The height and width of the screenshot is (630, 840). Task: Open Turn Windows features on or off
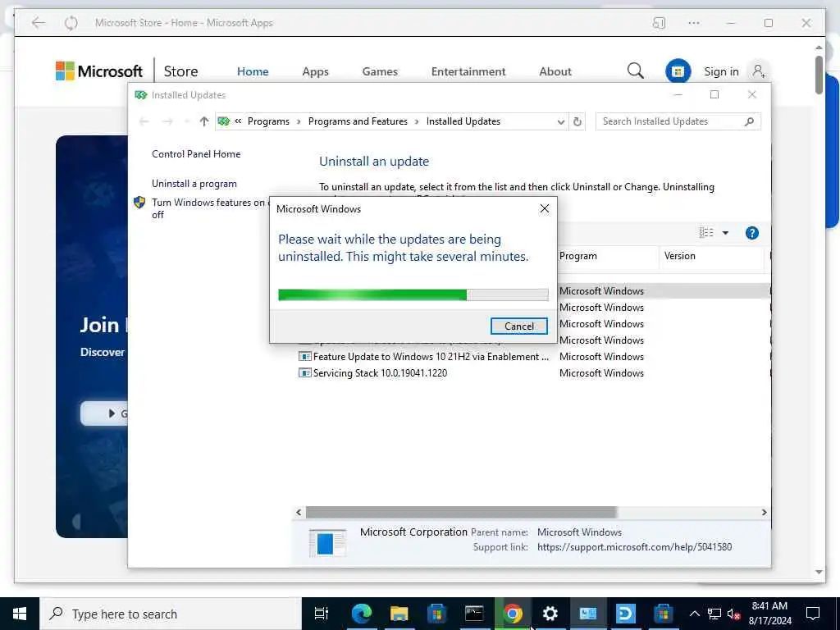pos(208,208)
